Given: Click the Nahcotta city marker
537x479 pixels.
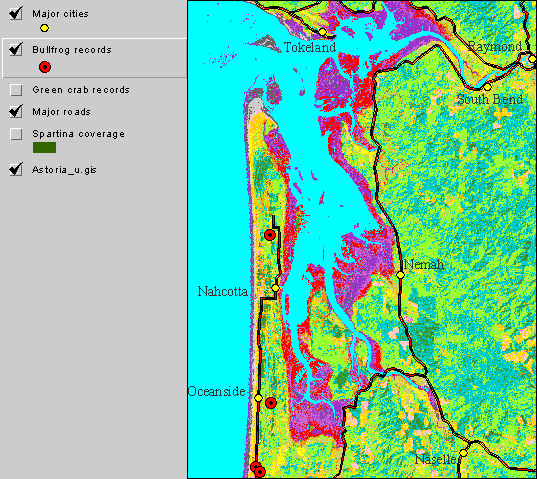Looking at the screenshot, I should [x=275, y=288].
